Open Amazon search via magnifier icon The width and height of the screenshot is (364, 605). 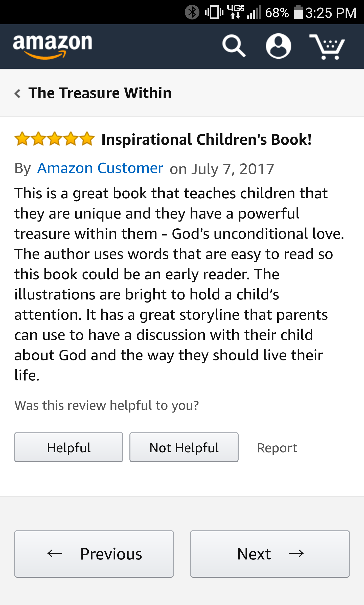234,46
